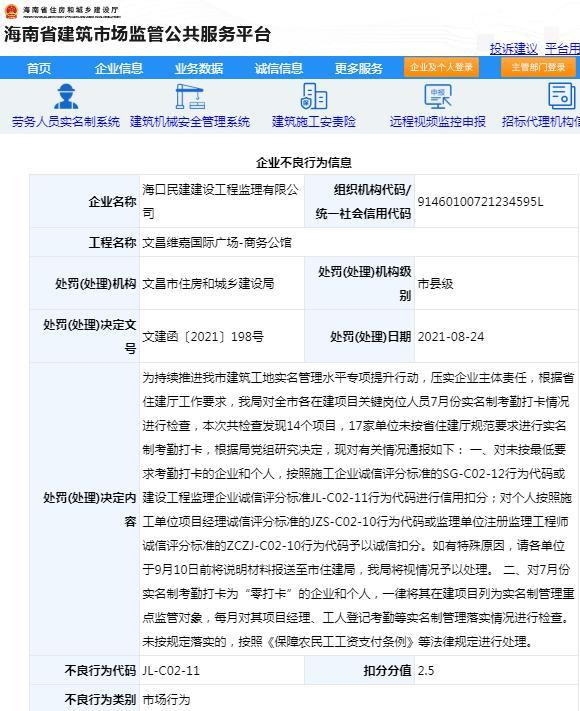This screenshot has height=711, width=580.
Task: Click the 建筑施工安责险 text link
Action: point(313,122)
